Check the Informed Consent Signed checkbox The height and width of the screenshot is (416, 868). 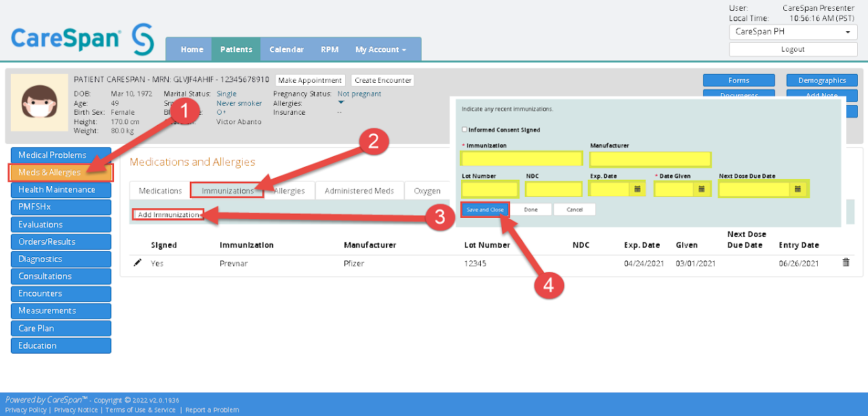[x=465, y=130]
